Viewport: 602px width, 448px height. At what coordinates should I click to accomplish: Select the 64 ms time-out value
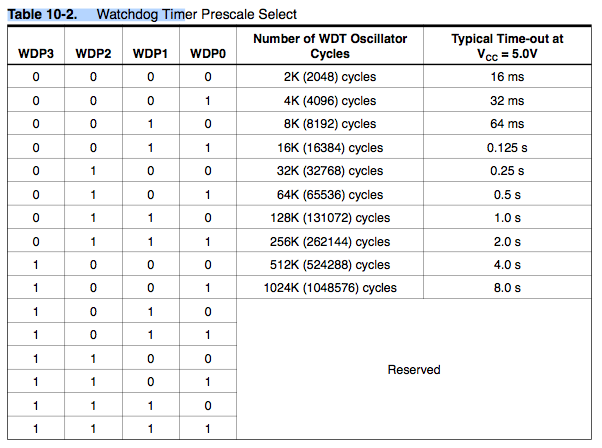tap(507, 124)
